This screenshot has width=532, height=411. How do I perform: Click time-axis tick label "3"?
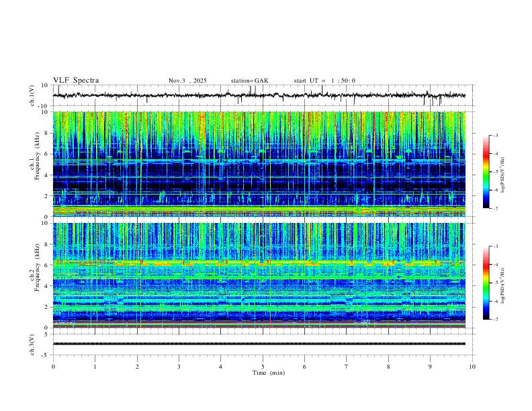click(179, 367)
